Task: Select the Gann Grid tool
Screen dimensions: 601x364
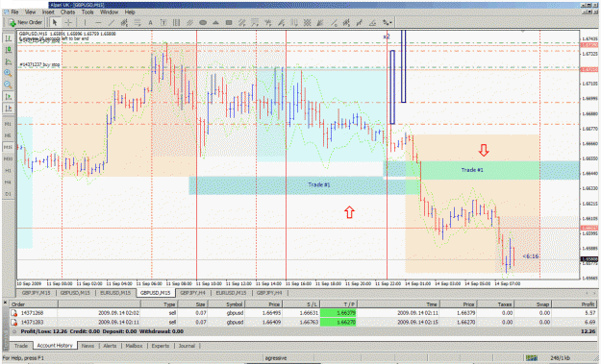Action: point(307,23)
